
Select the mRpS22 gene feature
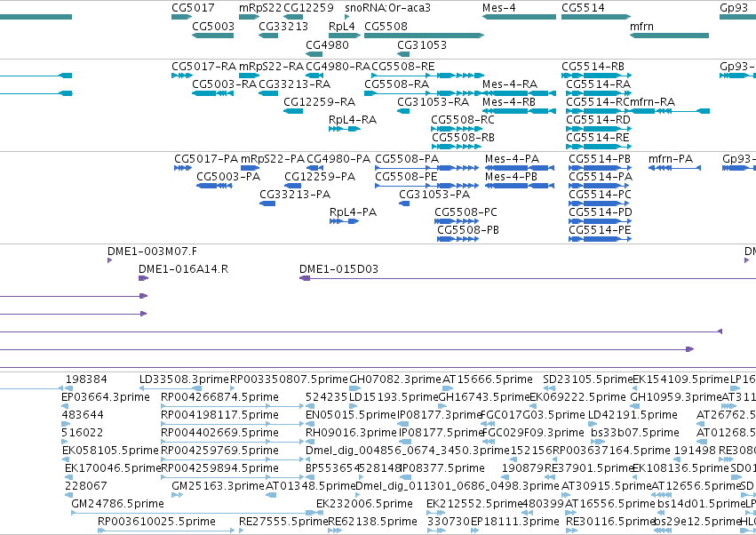pos(249,17)
